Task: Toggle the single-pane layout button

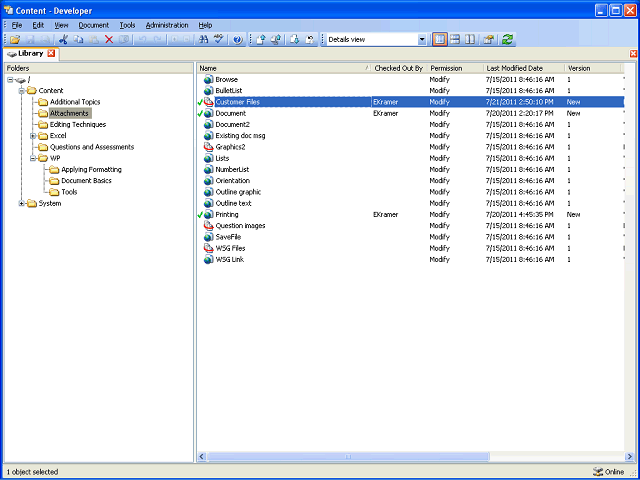Action: pos(440,40)
